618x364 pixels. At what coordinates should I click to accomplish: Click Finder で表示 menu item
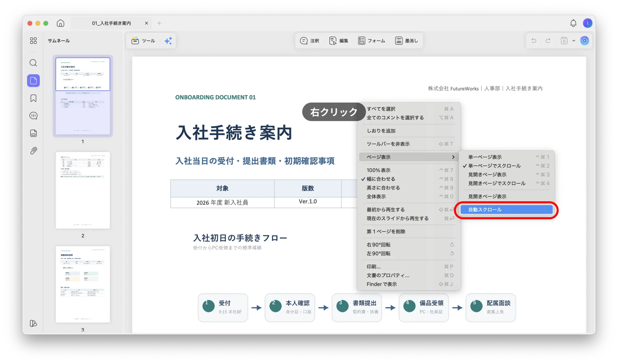(x=408, y=284)
